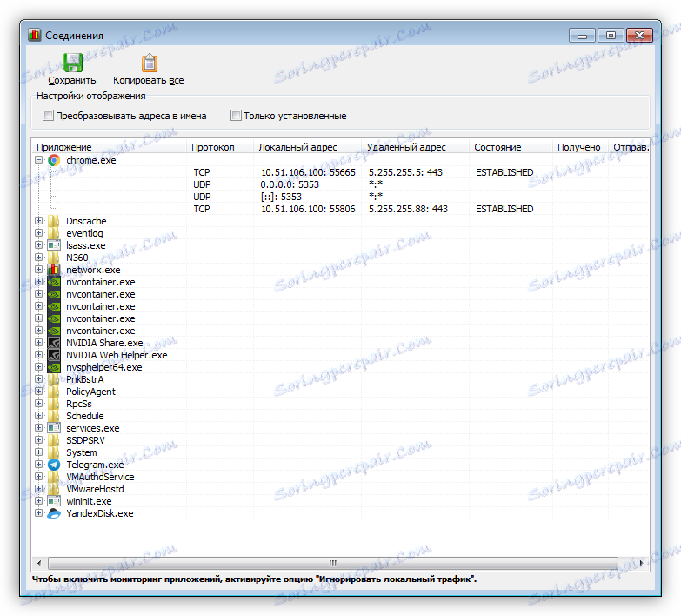Viewport: 681px width, 616px height.
Task: Click the System folder icon
Action: pos(54,452)
